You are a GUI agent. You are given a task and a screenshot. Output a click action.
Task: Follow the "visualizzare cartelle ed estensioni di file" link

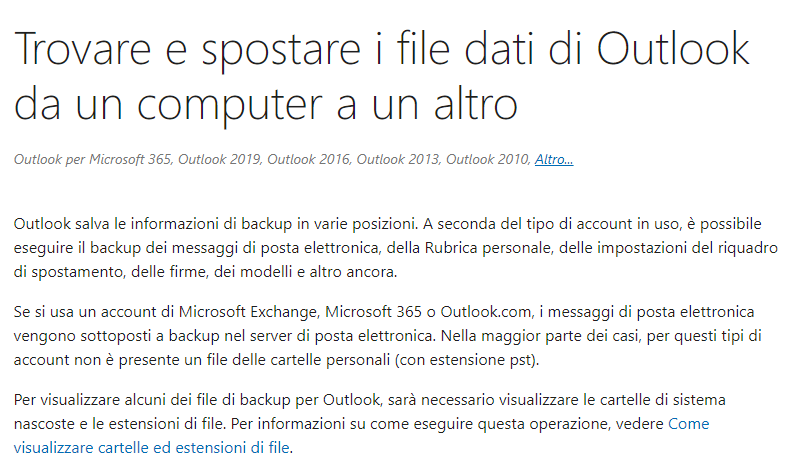coord(152,448)
